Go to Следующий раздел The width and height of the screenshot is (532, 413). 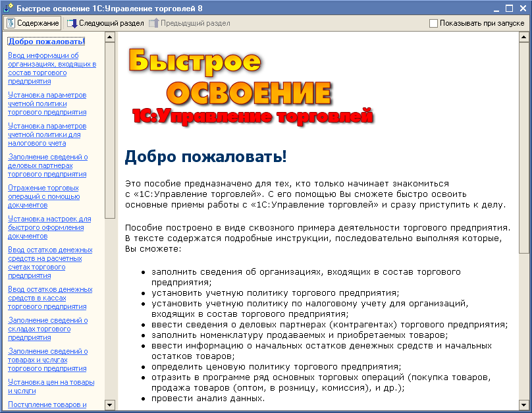pos(105,23)
